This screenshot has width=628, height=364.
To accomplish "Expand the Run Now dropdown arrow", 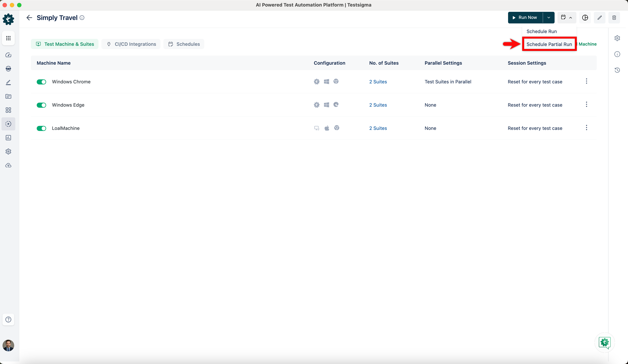I will coord(549,18).
